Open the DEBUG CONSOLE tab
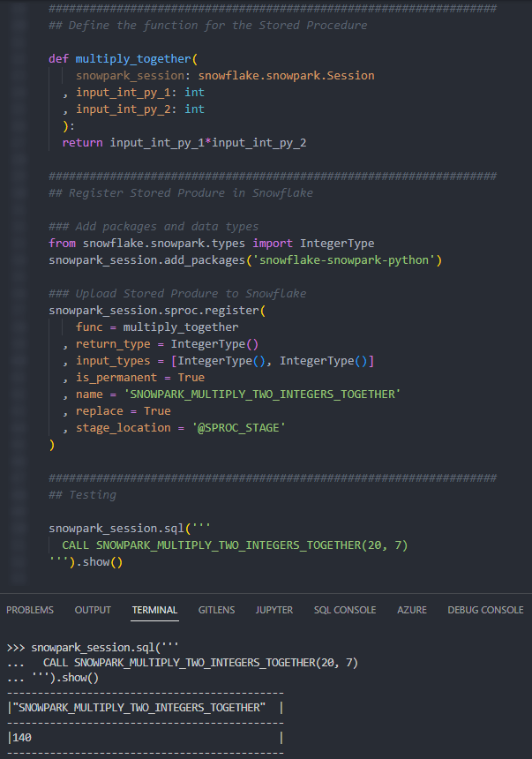Viewport: 532px width, 759px height. click(485, 610)
